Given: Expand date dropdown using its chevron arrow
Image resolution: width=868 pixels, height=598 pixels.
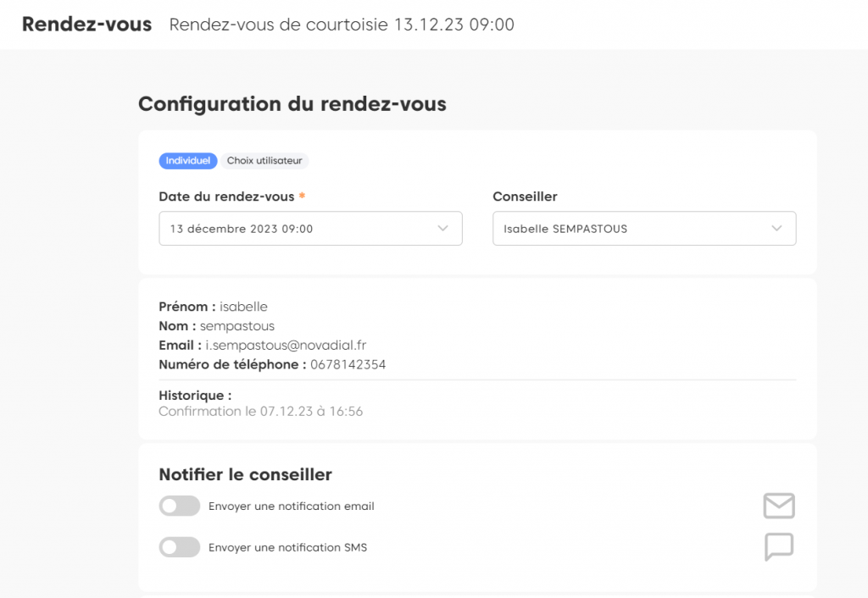Looking at the screenshot, I should tap(442, 229).
